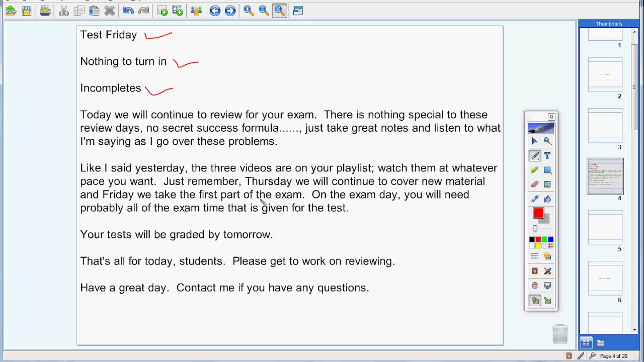Go to the next page
The image size is (644, 362).
coord(230,11)
